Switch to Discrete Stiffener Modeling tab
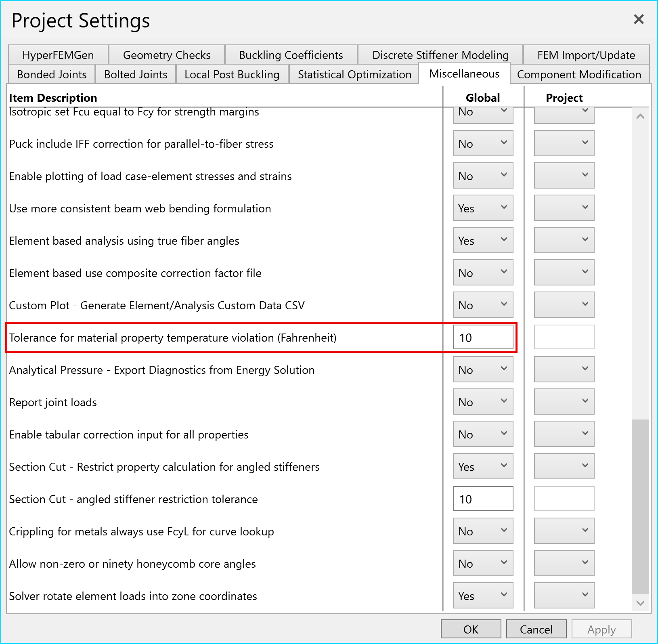 [440, 55]
